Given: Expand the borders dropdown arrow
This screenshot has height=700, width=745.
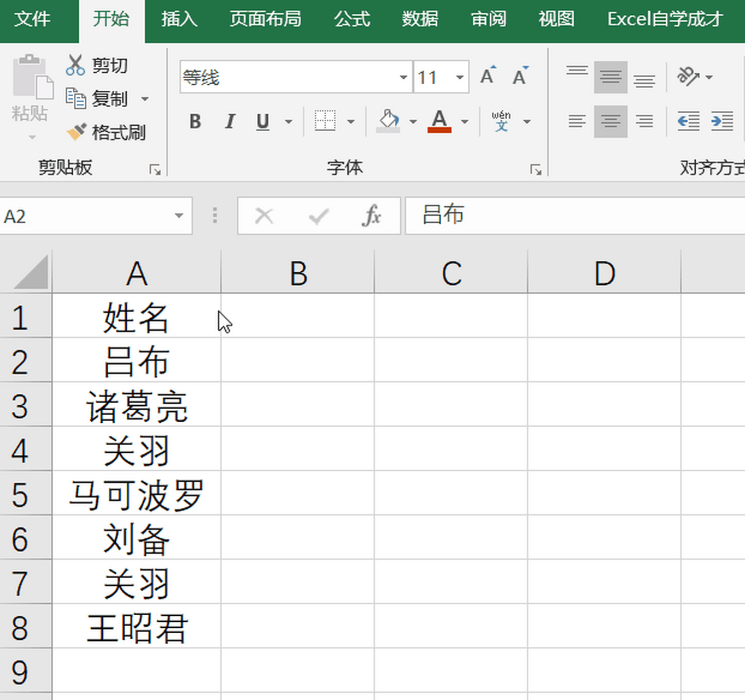Looking at the screenshot, I should [x=351, y=121].
